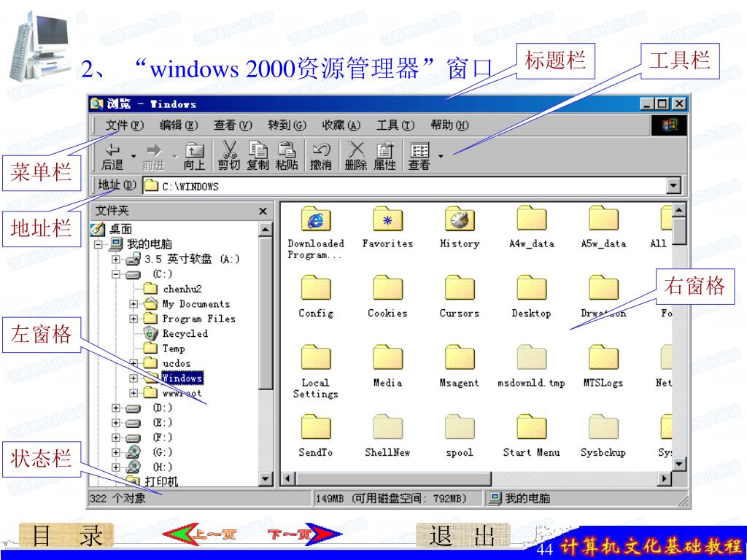This screenshot has height=560, width=747.
Task: Select the Favorites folder icon
Action: point(388,219)
